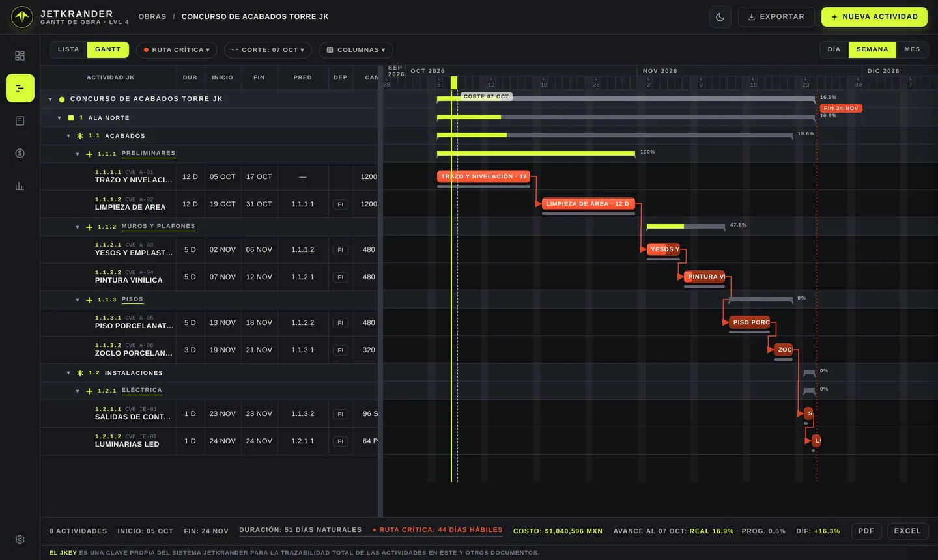938x560 pixels.
Task: Collapse the 1.2 Instalaciones group
Action: [68, 373]
